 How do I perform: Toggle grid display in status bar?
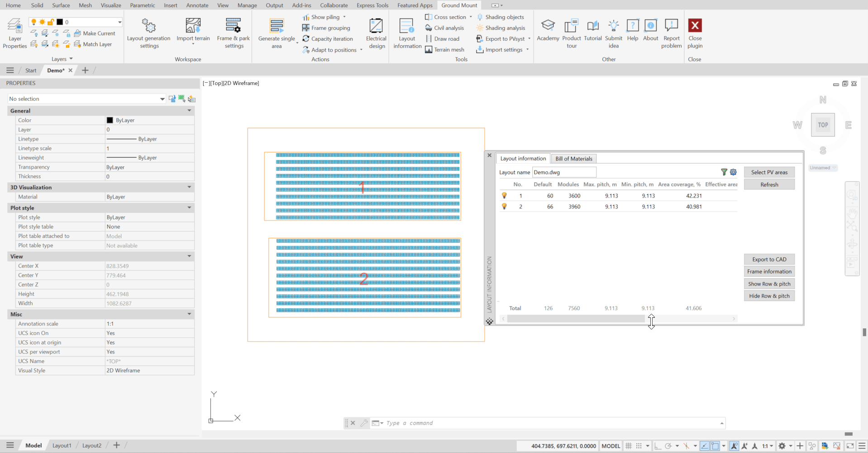pyautogui.click(x=629, y=446)
